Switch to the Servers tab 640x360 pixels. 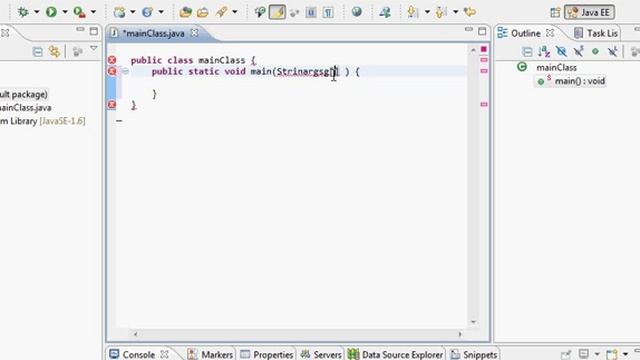tap(321, 354)
